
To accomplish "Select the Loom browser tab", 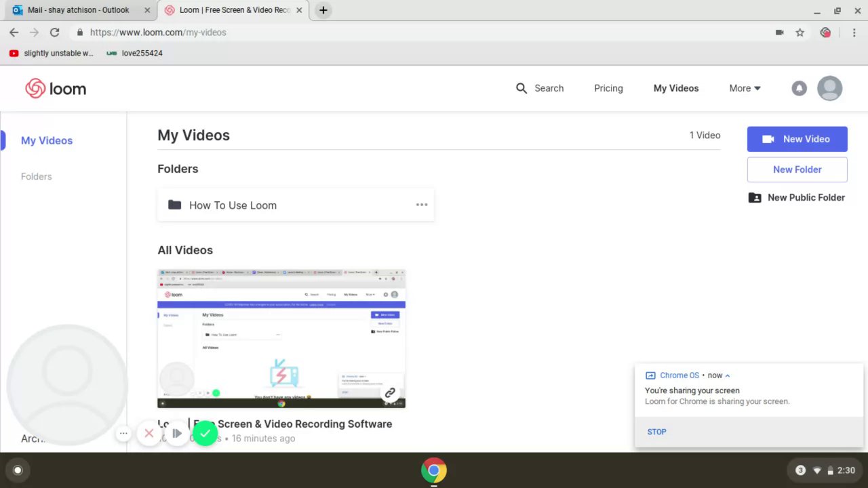I will pyautogui.click(x=235, y=10).
